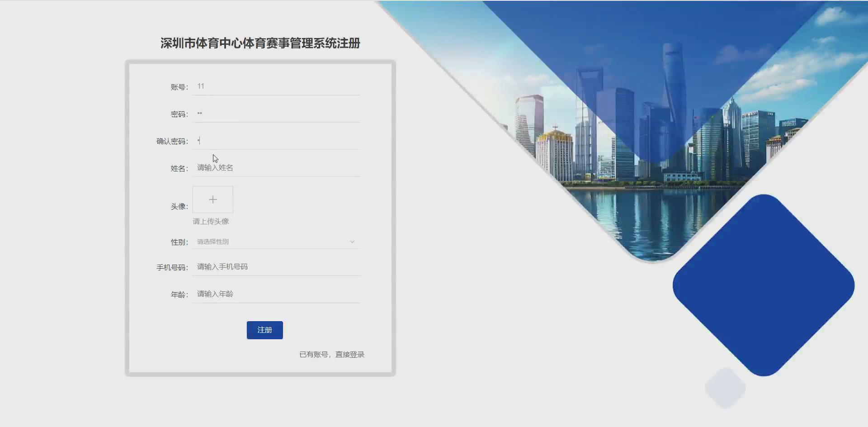This screenshot has height=427, width=868.
Task: Click the 请上传头像 hint text
Action: pyautogui.click(x=211, y=221)
